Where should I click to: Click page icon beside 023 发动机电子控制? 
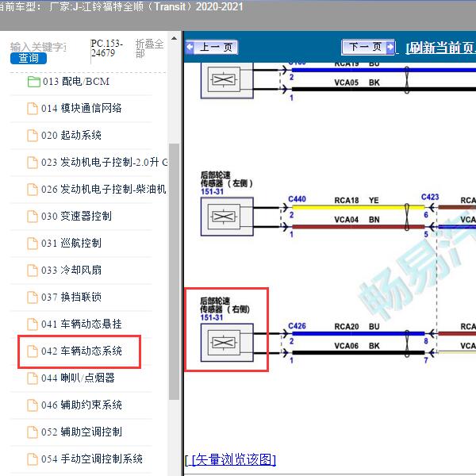(x=33, y=163)
